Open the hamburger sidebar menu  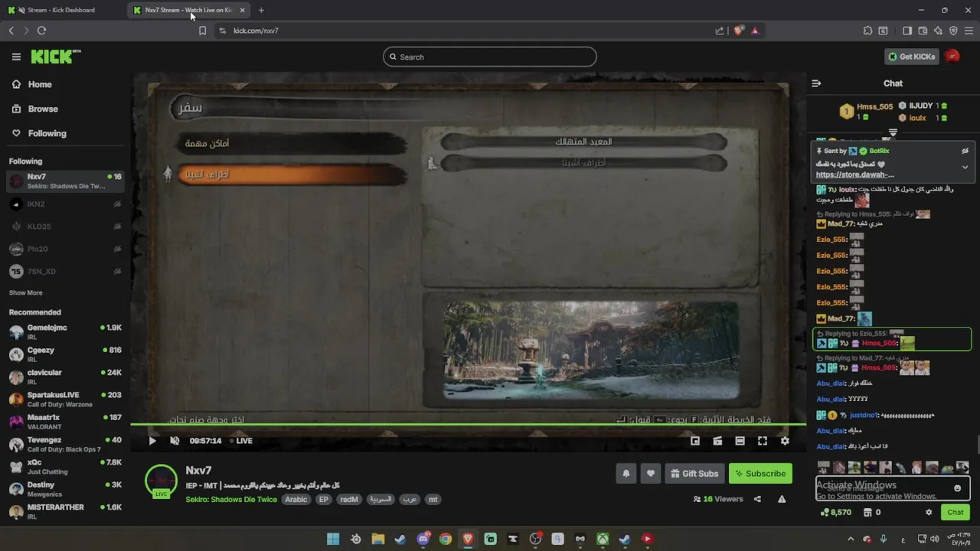(x=16, y=57)
